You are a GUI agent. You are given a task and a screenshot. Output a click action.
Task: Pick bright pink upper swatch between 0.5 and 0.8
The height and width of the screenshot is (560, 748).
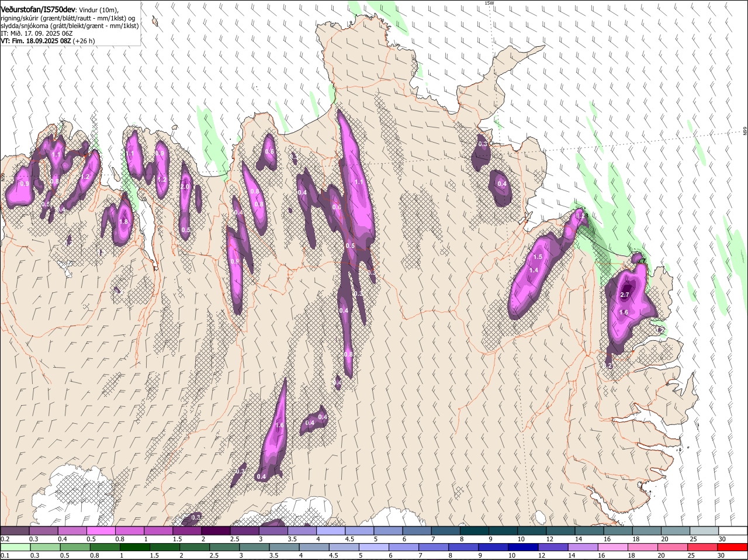101,530
